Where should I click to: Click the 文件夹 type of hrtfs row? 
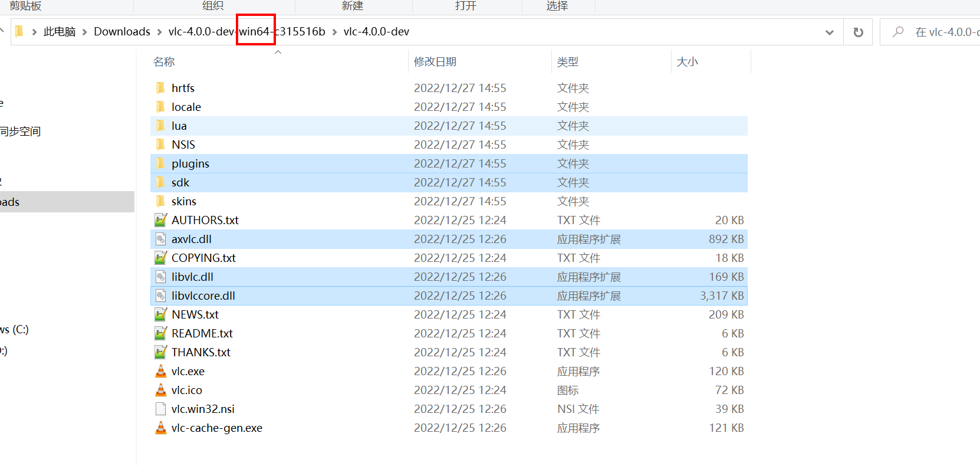coord(573,88)
